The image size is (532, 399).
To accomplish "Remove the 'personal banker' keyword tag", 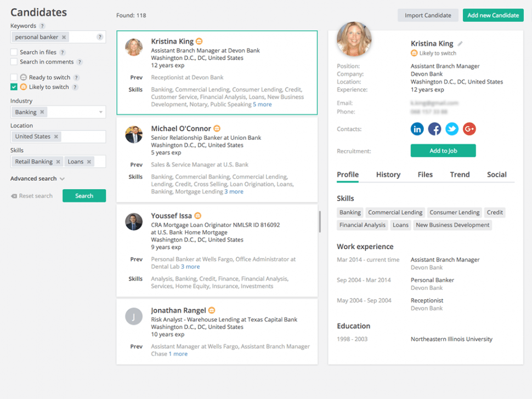I will pos(64,37).
